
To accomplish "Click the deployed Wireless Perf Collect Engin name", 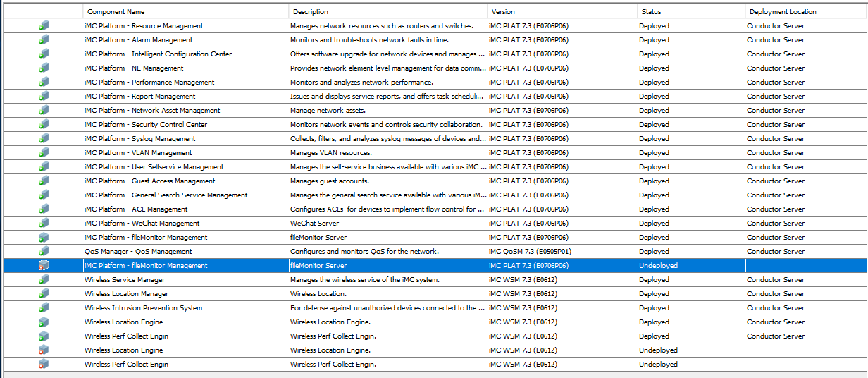I will (x=126, y=336).
